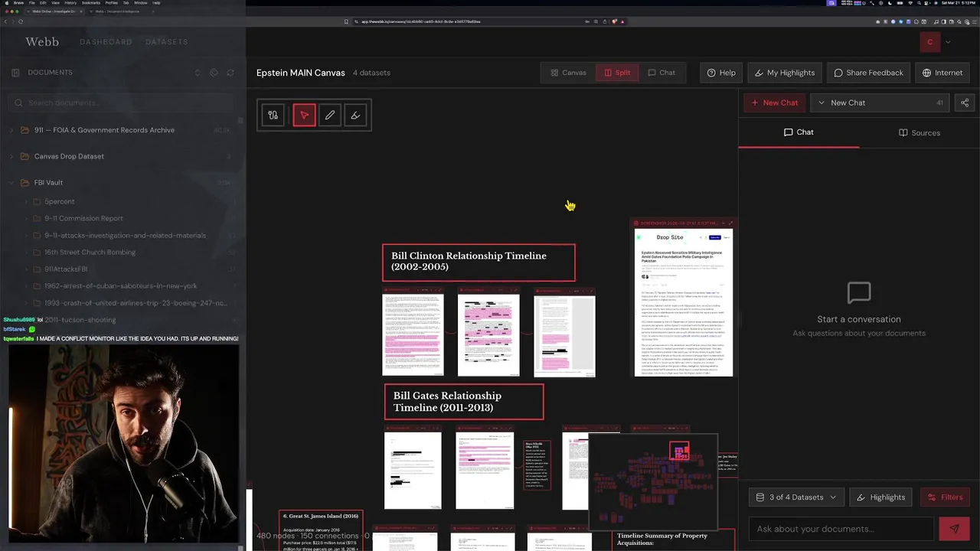Click Share Feedback button

coord(868,73)
